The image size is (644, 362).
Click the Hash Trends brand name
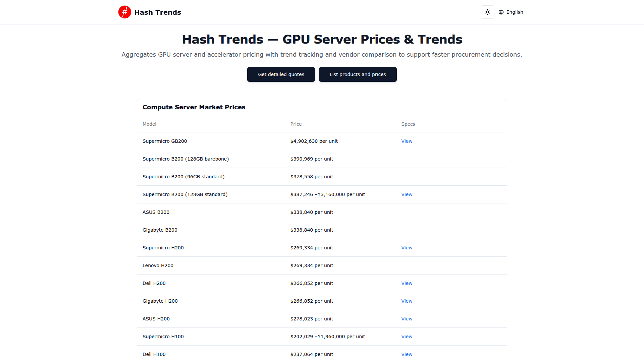tap(158, 12)
